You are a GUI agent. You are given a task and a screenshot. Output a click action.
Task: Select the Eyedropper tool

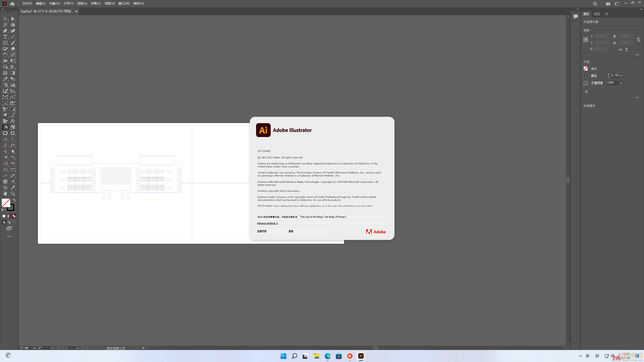point(5,79)
